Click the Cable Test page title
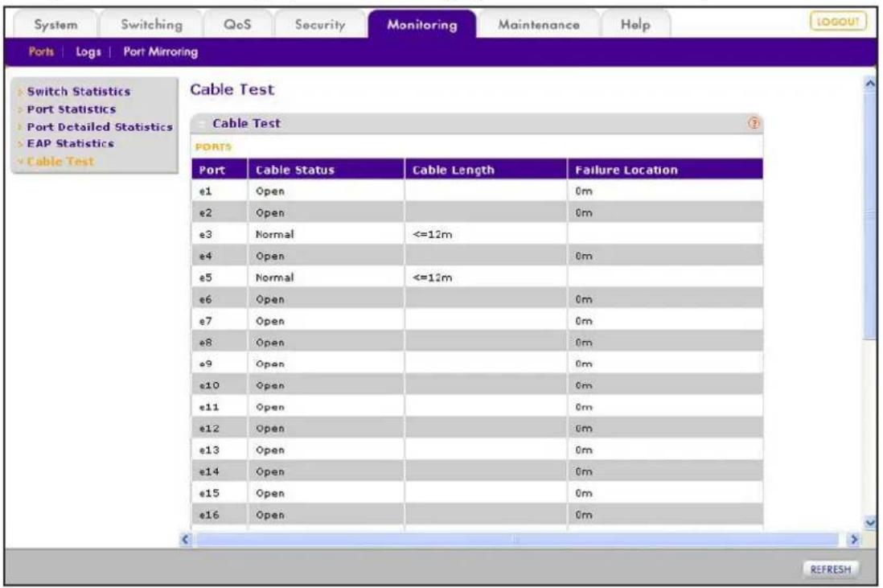Image resolution: width=883 pixels, height=588 pixels. [232, 89]
